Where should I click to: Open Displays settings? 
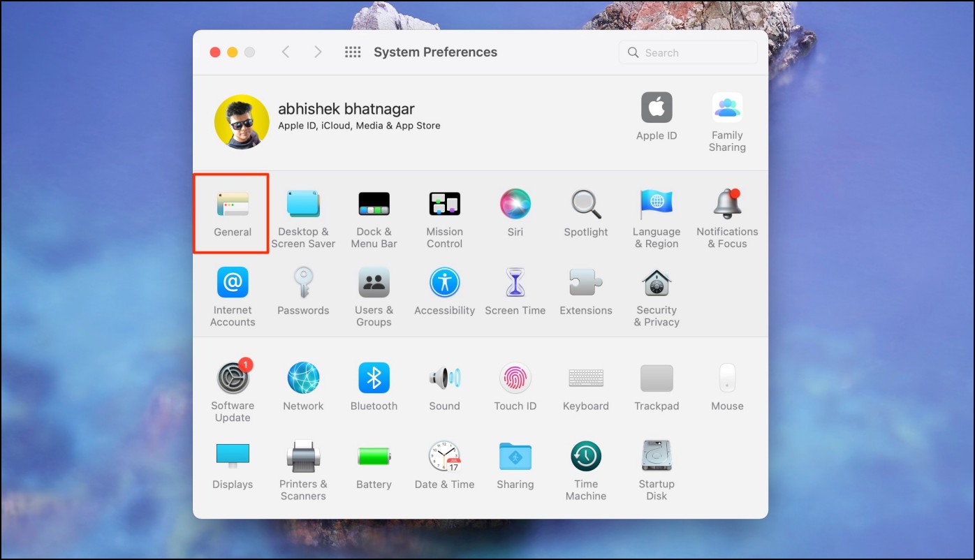[x=233, y=465]
